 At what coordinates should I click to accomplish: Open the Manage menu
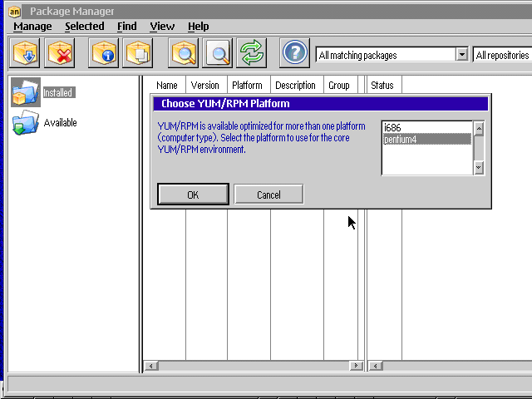[x=32, y=27]
